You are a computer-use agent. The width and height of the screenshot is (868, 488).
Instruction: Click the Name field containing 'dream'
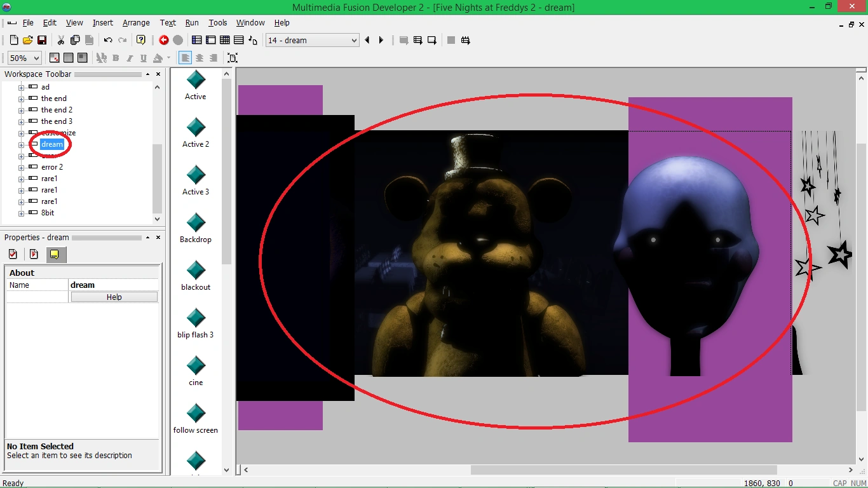(114, 285)
